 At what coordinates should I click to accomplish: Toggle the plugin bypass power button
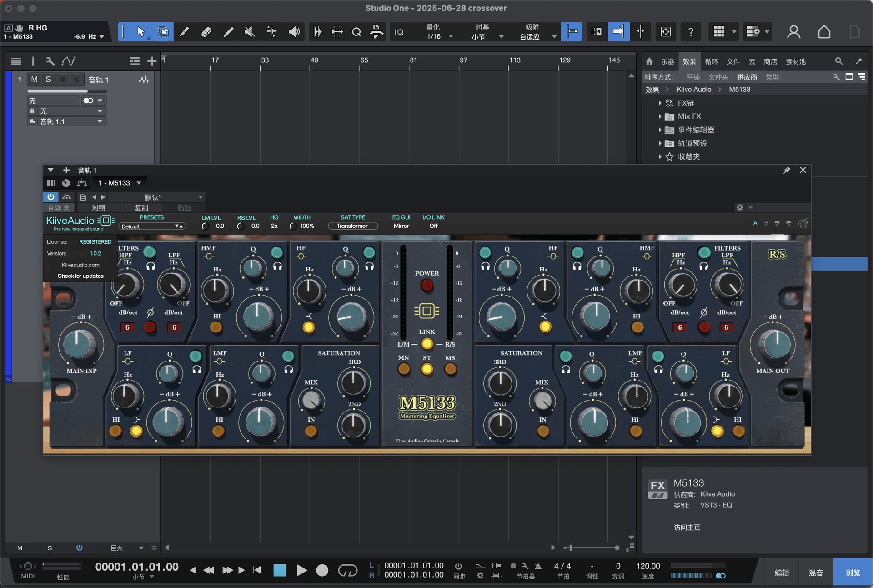pyautogui.click(x=50, y=197)
